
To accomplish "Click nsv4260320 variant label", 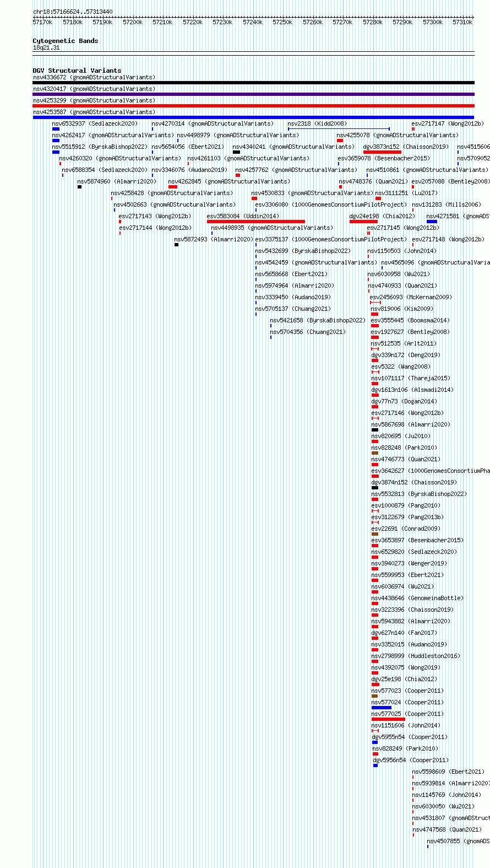I will coord(120,158).
